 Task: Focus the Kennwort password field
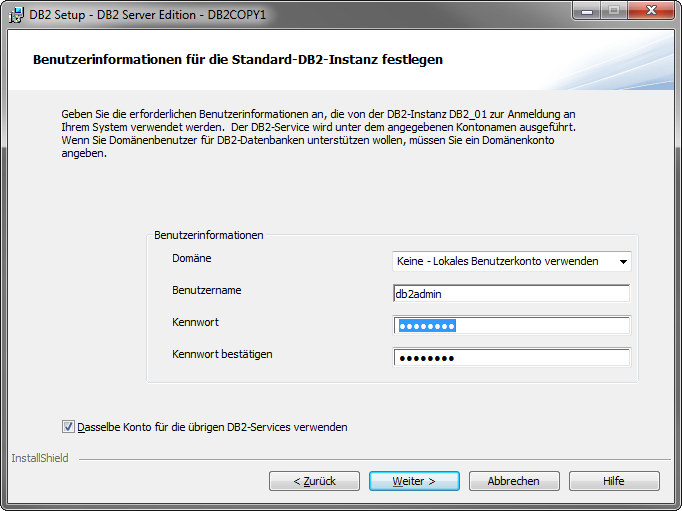click(x=512, y=326)
